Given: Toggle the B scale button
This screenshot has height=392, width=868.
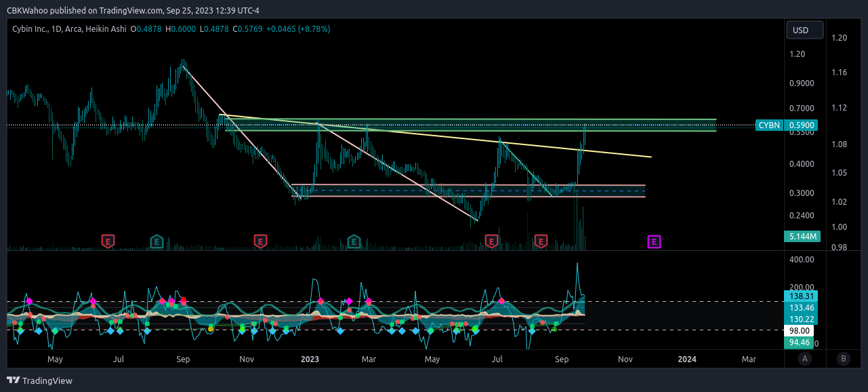Looking at the screenshot, I should [843, 359].
